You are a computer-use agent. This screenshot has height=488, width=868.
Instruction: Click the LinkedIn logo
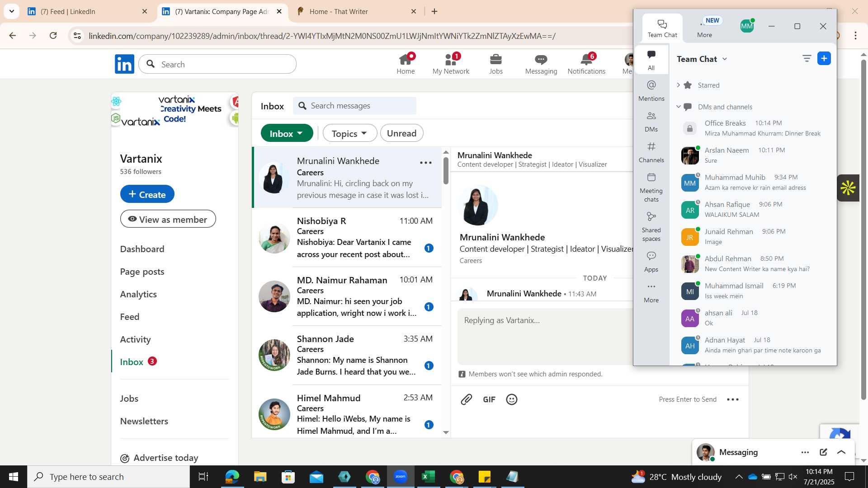124,64
